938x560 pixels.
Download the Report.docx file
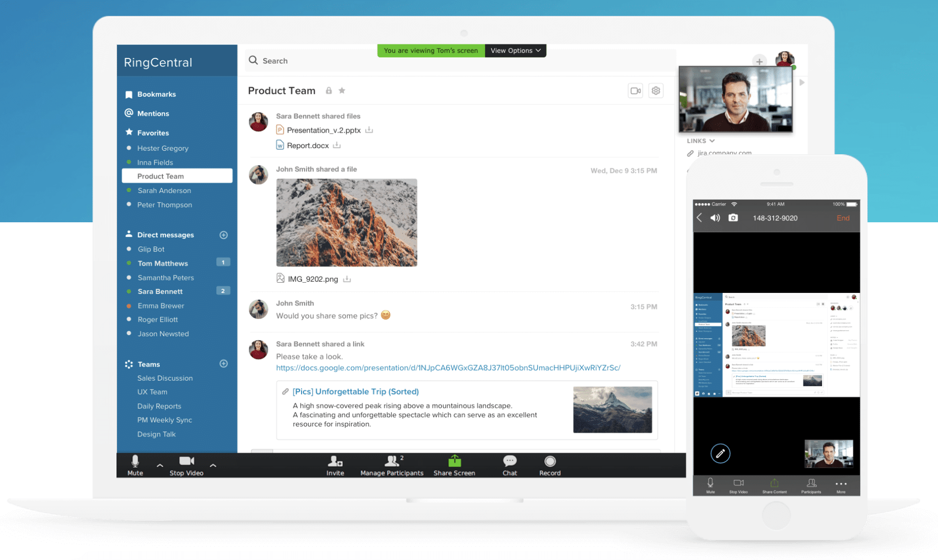pyautogui.click(x=337, y=145)
